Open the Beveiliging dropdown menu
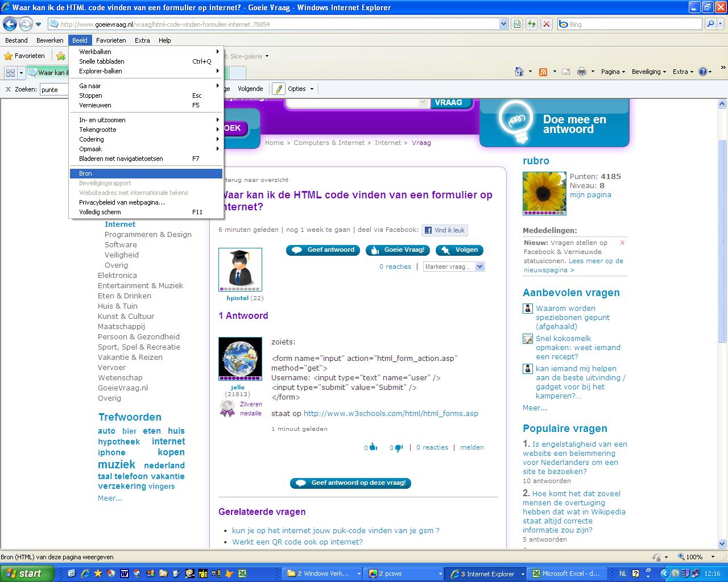Screen dimensions: 728x582 click(649, 72)
